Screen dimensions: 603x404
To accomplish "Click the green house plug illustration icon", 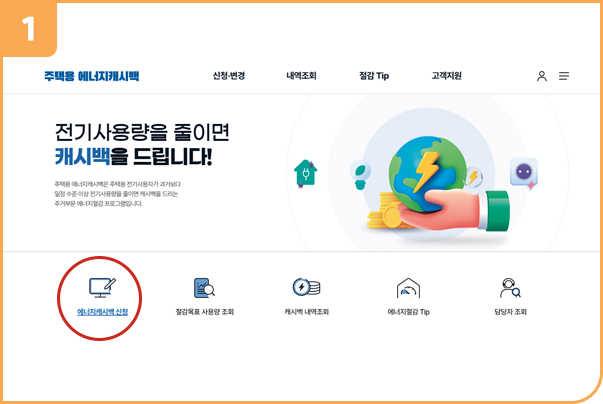I will [x=305, y=173].
